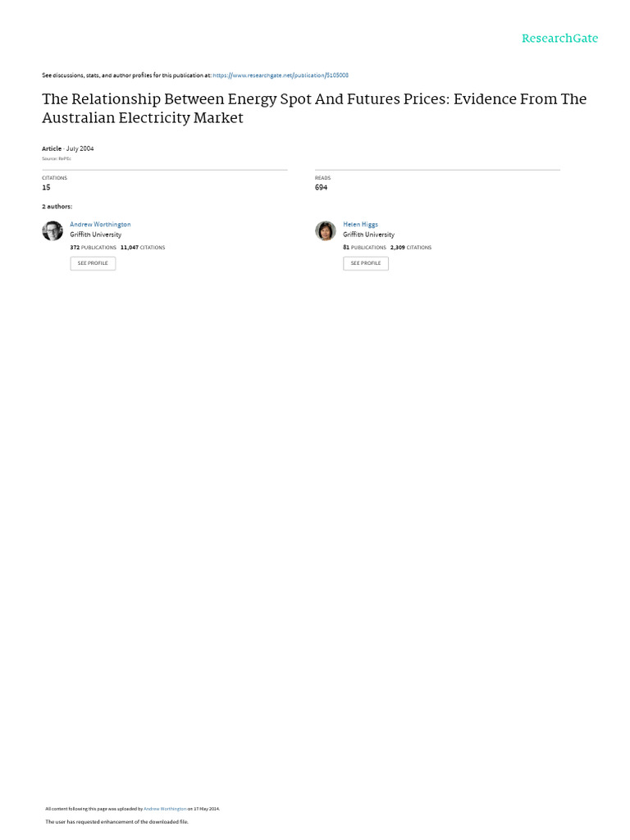The width and height of the screenshot is (630, 840).
Task: Click the Source: RePEc text
Action: pos(57,158)
